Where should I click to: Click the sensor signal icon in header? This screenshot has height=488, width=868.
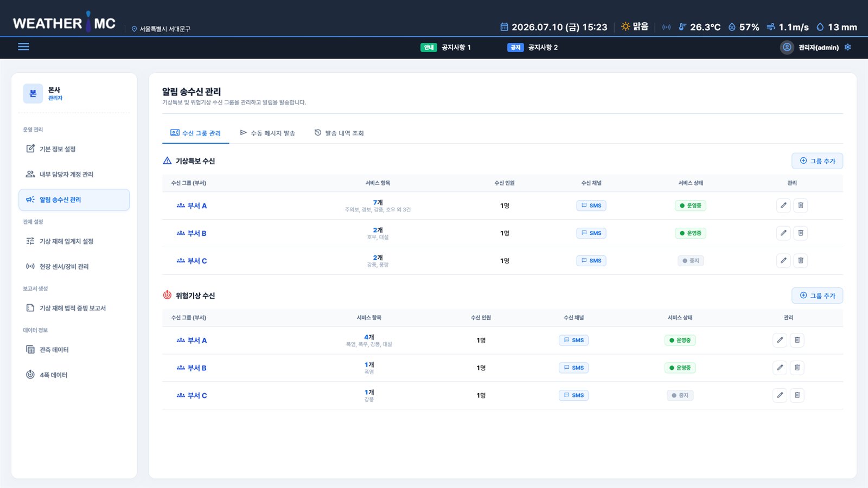point(666,27)
